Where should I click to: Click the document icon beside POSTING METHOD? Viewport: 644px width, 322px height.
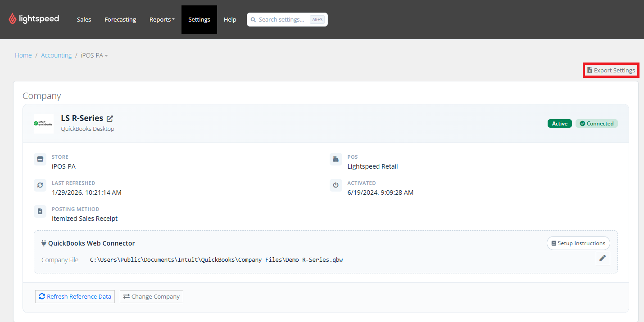(40, 211)
